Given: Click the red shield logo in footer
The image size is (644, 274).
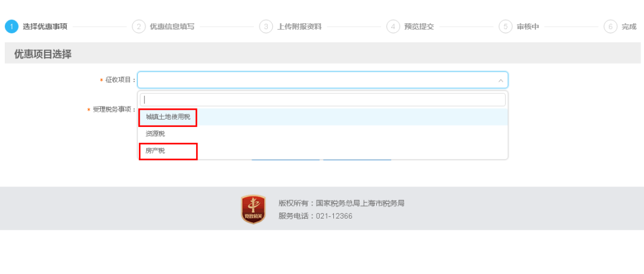Looking at the screenshot, I should (x=253, y=209).
